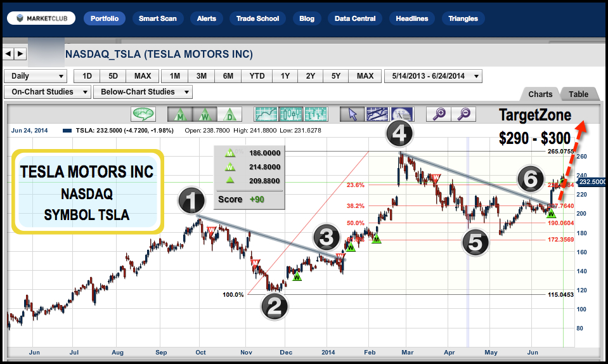The image size is (608, 364).
Task: Click the red weekly triangle in late March
Action: (436, 178)
